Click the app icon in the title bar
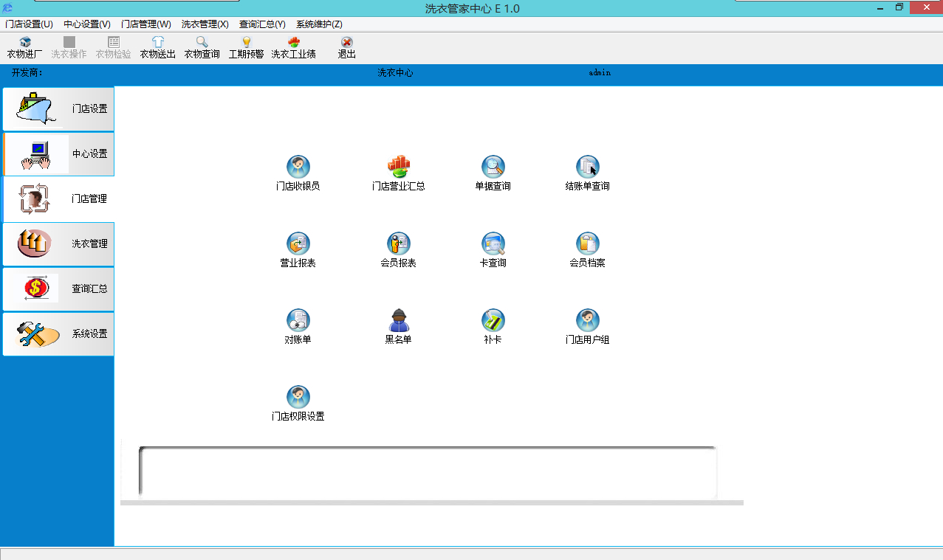 tap(7, 8)
